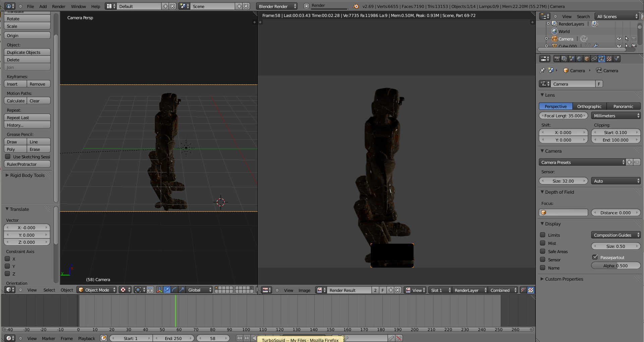Screen dimensions: 644x342
Task: Adjust the Passepartout Alpha slider
Action: click(x=616, y=266)
